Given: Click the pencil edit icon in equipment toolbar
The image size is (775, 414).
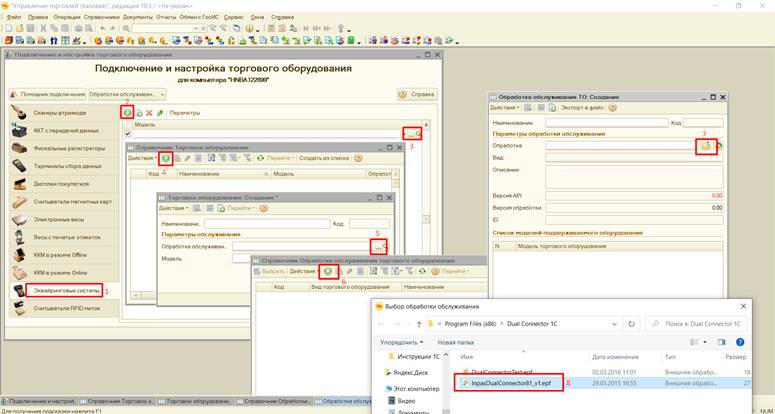Looking at the screenshot, I should 159,113.
